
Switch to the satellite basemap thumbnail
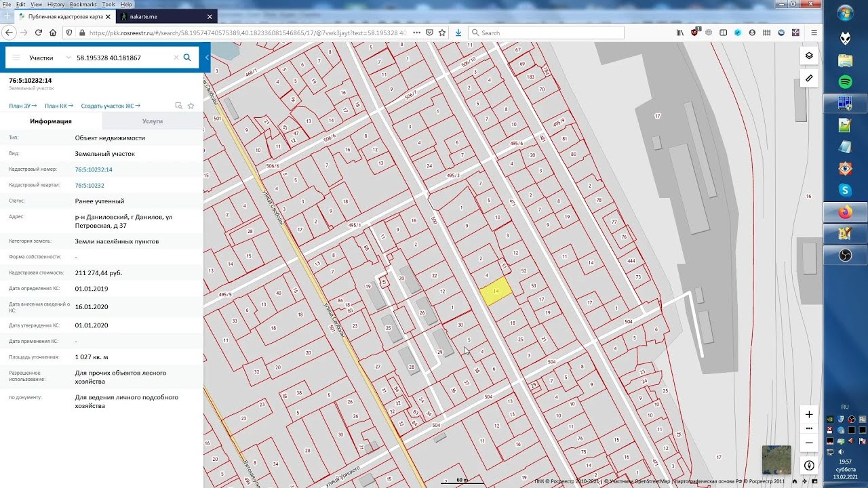click(x=776, y=460)
